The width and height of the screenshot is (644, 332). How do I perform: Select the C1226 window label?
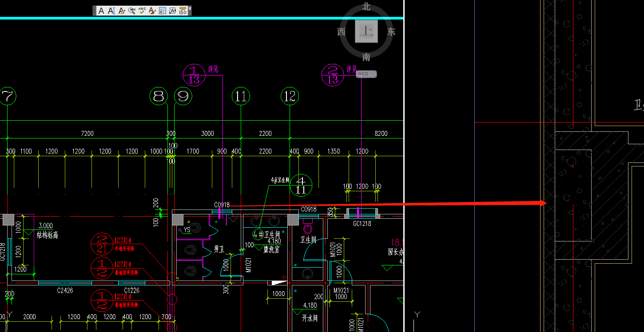132,291
